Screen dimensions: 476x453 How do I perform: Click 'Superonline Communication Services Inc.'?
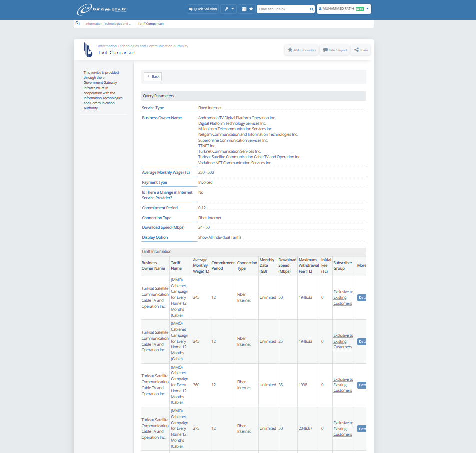tap(233, 140)
